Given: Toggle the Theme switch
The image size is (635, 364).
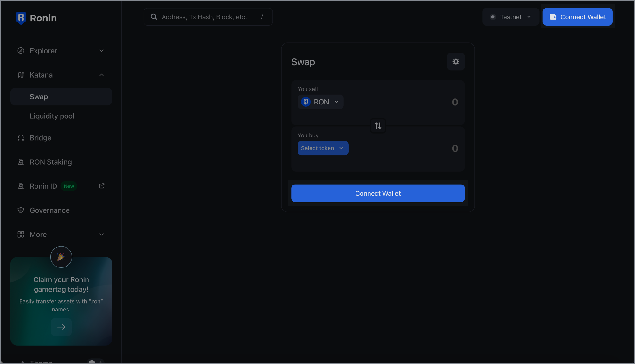Looking at the screenshot, I should [x=95, y=362].
